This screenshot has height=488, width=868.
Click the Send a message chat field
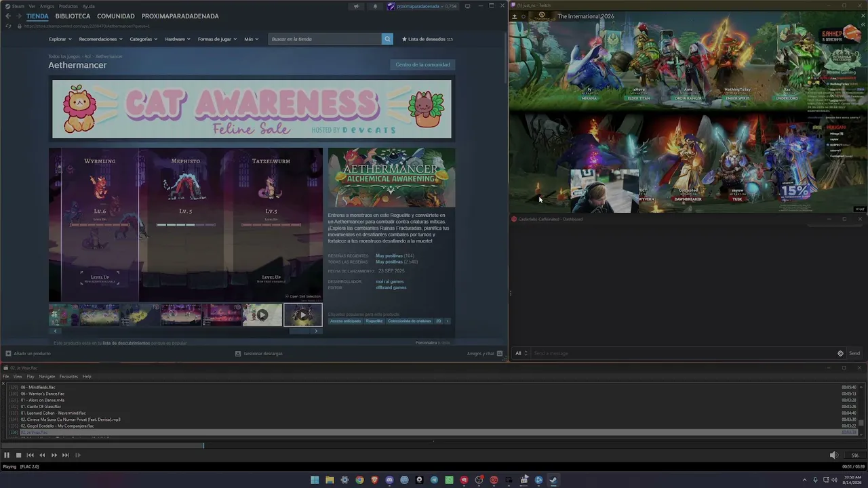tap(682, 353)
